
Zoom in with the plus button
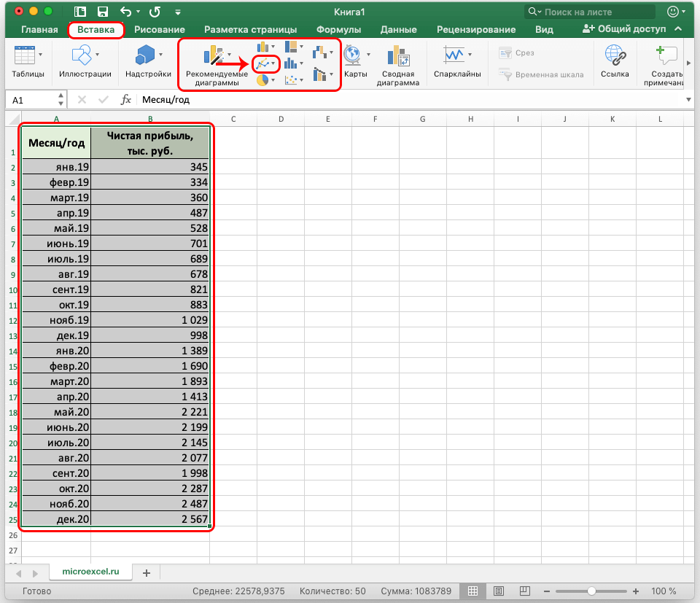(636, 591)
